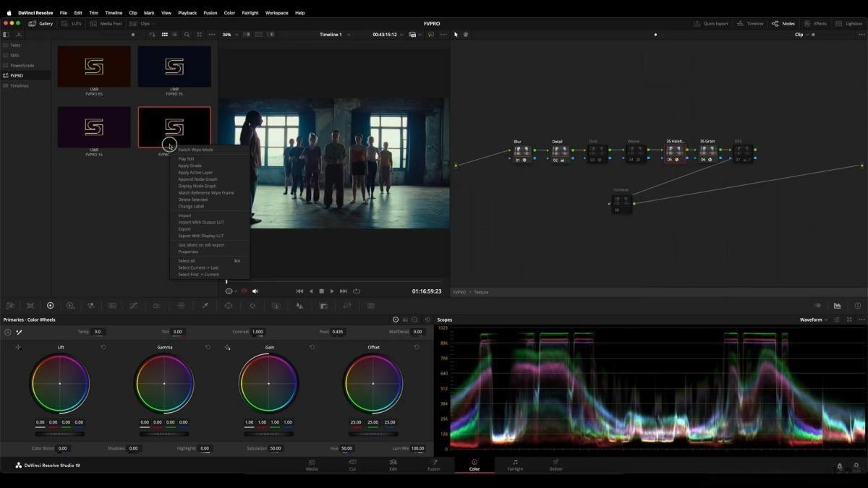The width and height of the screenshot is (868, 488).
Task: Switch to the Deliver page
Action: point(556,464)
